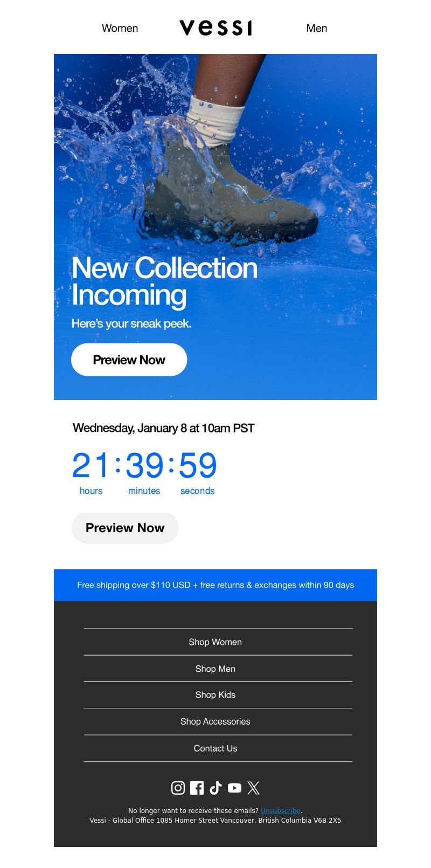
Task: Go to the Women header link
Action: coord(120,28)
